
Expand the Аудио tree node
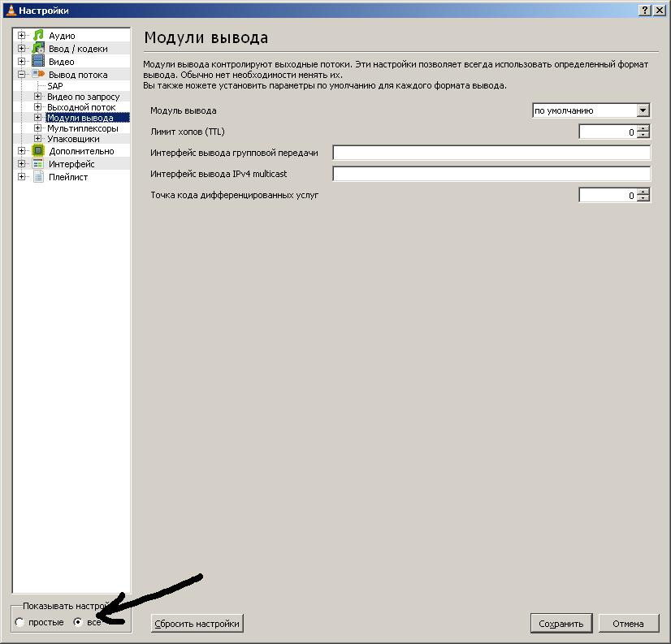pos(22,36)
